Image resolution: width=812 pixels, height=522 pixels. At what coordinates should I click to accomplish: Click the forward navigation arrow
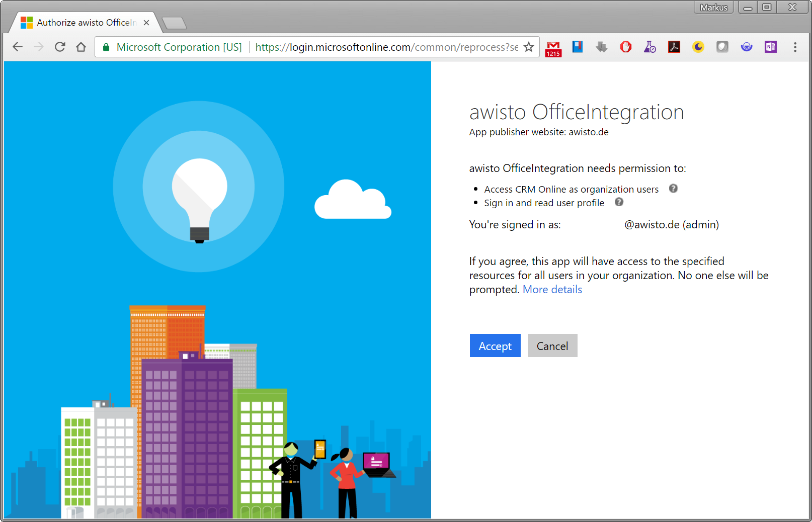click(x=39, y=47)
